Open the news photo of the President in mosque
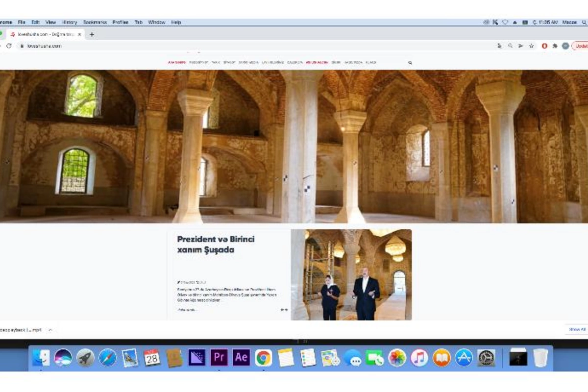Screen dimensions: 588x392 pyautogui.click(x=351, y=275)
